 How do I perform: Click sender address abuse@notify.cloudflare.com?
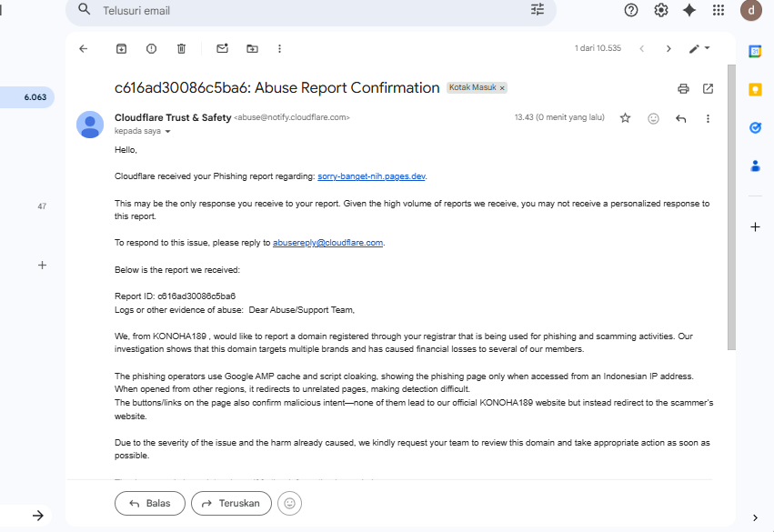[292, 117]
